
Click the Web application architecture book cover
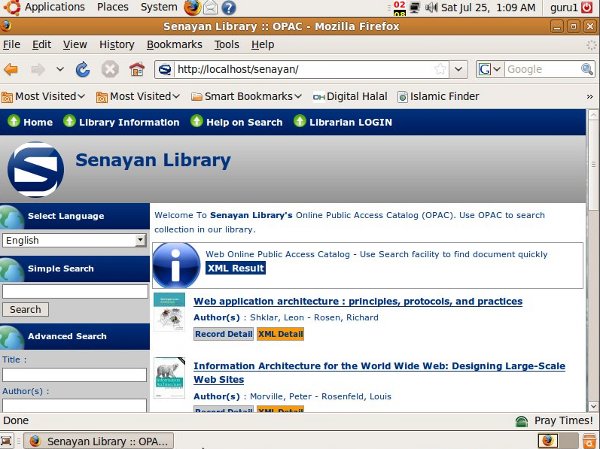click(x=169, y=312)
